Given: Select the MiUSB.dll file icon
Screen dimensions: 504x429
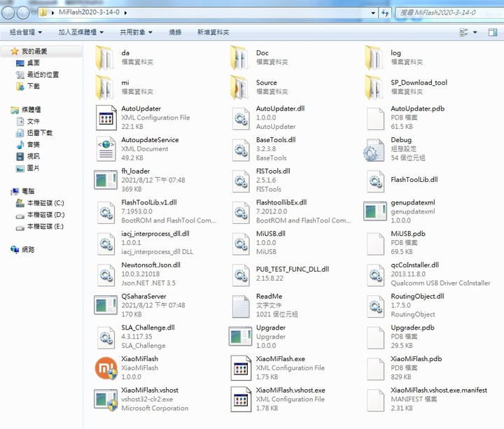Looking at the screenshot, I should click(240, 244).
